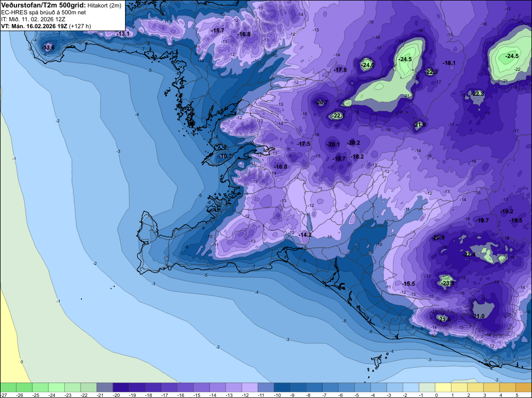
Task: Select the light green legend swatch between -24 and -23
Action: [56, 387]
